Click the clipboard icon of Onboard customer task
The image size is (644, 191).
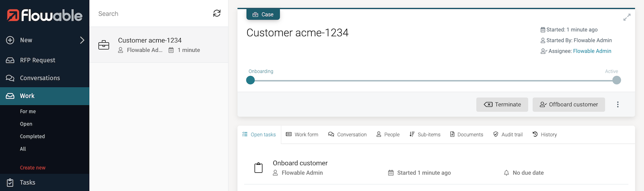pos(258,168)
